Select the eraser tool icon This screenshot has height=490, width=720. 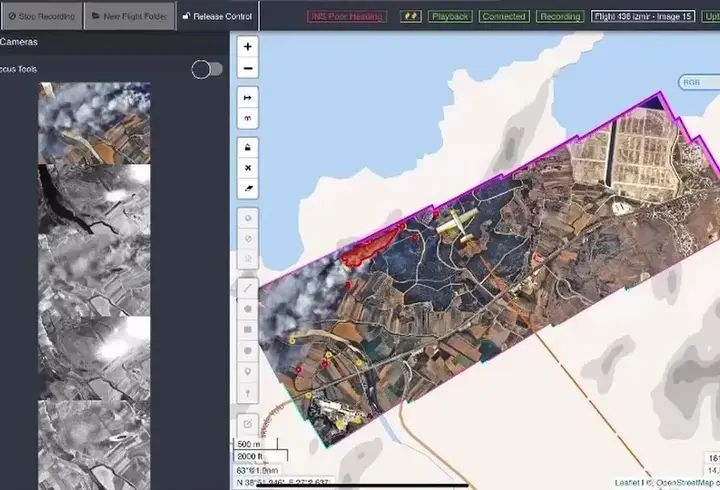point(248,188)
